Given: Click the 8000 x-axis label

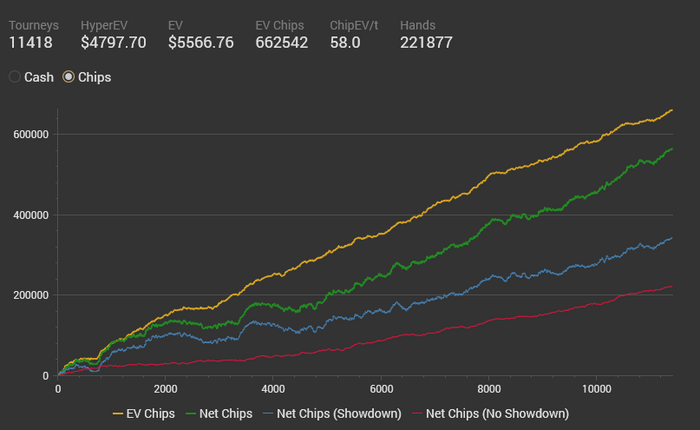Looking at the screenshot, I should pyautogui.click(x=489, y=389).
